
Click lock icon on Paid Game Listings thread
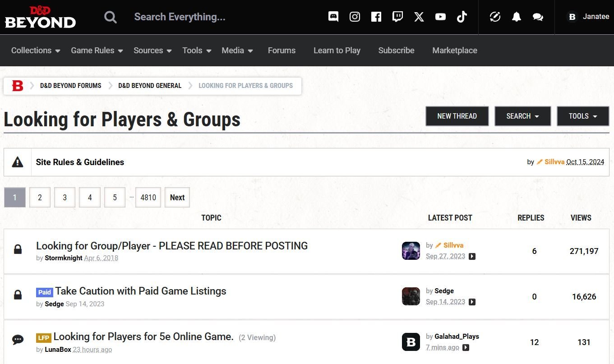coord(18,295)
